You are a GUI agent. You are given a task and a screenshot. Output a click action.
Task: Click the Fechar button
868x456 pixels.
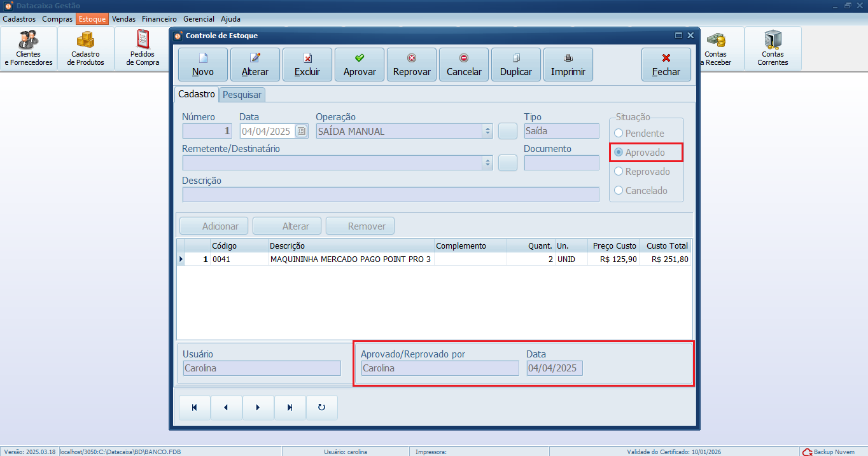666,64
